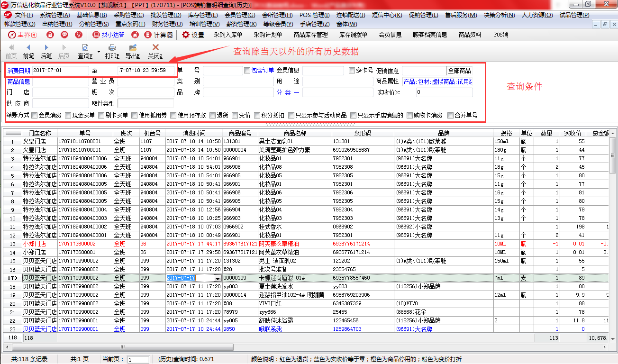Image resolution: width=618 pixels, height=364 pixels.
Task: Open 找小达答 assistant
Action: [x=108, y=35]
